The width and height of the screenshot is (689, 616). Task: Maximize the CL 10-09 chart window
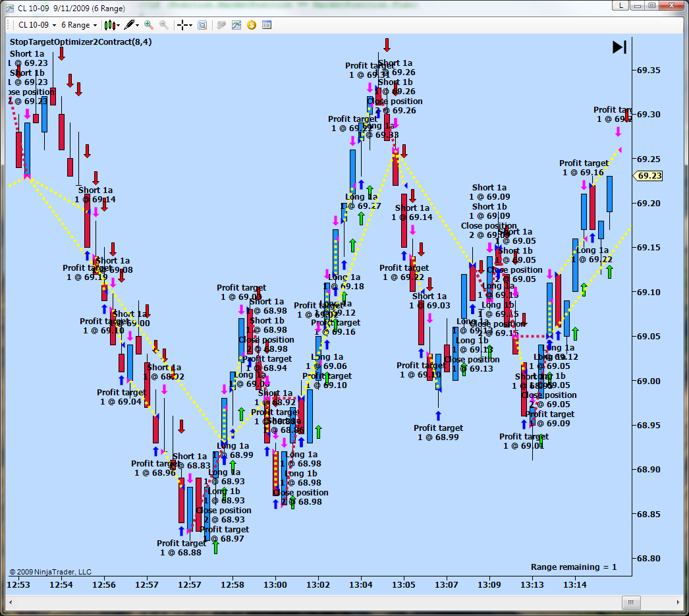click(652, 6)
